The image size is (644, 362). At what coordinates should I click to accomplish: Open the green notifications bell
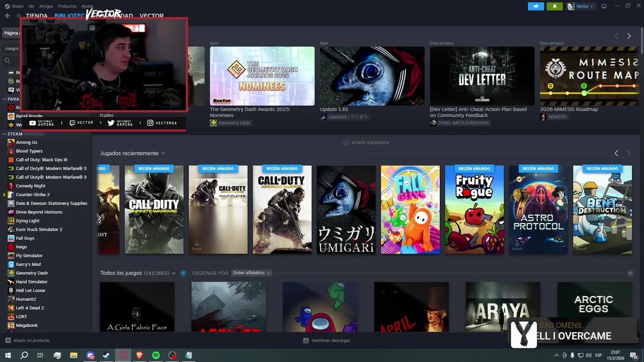tap(554, 6)
